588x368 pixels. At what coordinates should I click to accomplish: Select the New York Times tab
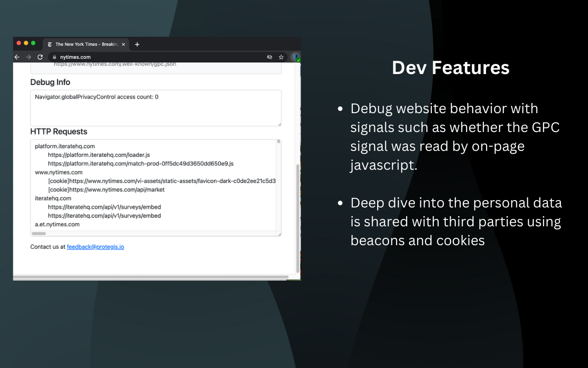coord(83,45)
